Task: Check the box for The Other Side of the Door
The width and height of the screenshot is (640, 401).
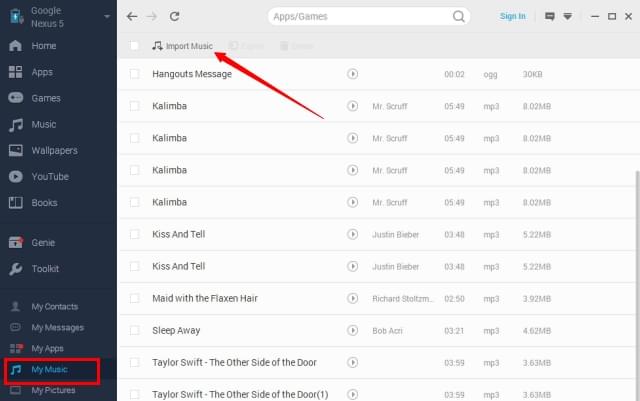Action: pyautogui.click(x=134, y=363)
